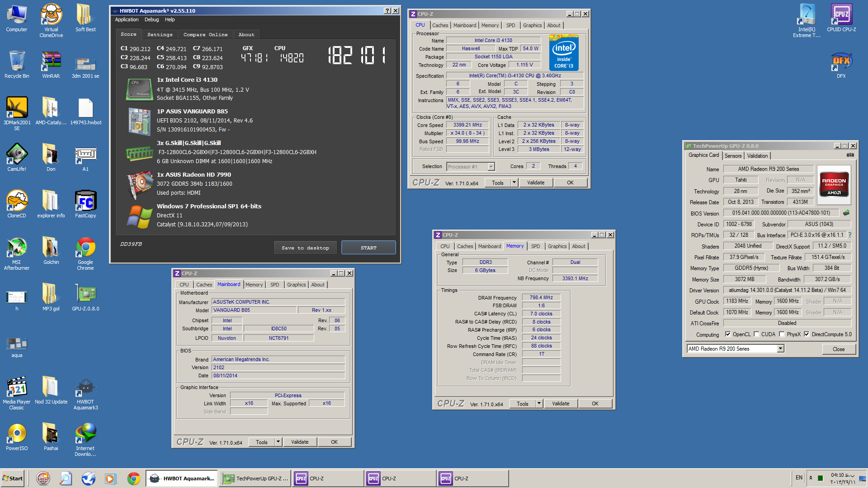Switch to Settings tab in Aquamark

click(x=160, y=35)
